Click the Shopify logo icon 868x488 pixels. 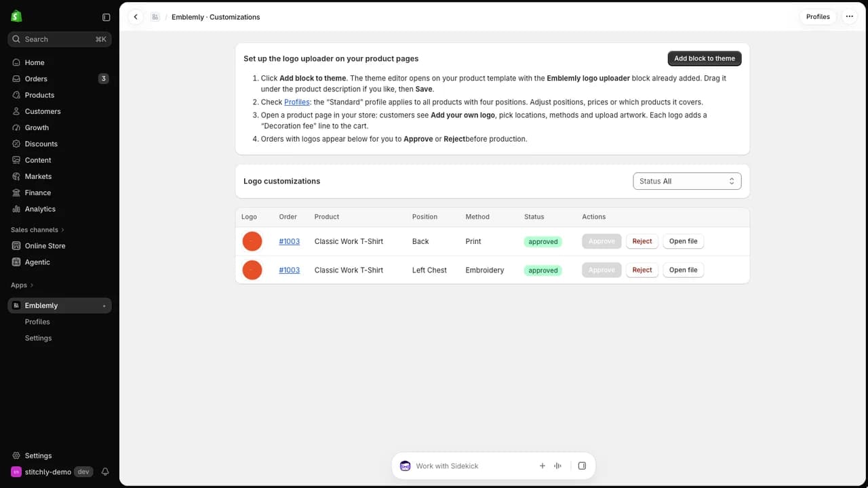pos(16,16)
